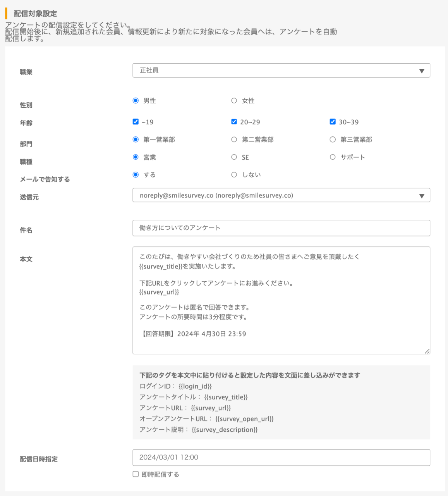Expand the 送信元 sender email dropdown
448x496 pixels.
point(281,195)
